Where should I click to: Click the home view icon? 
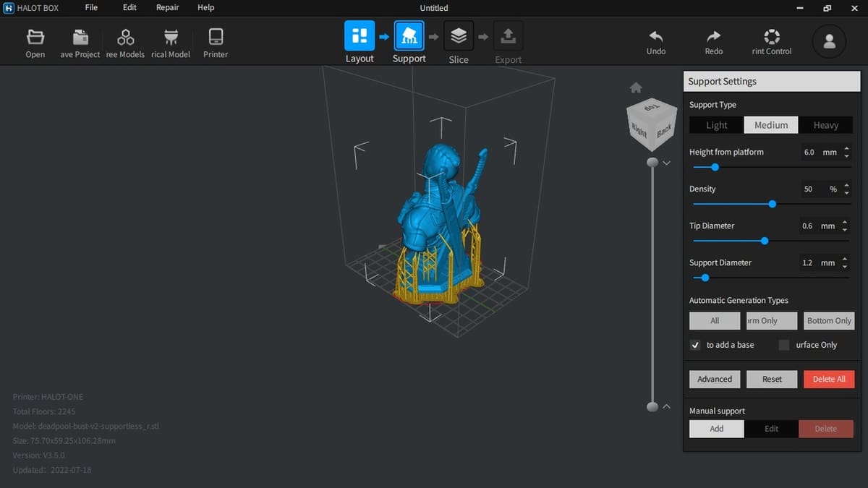point(636,87)
